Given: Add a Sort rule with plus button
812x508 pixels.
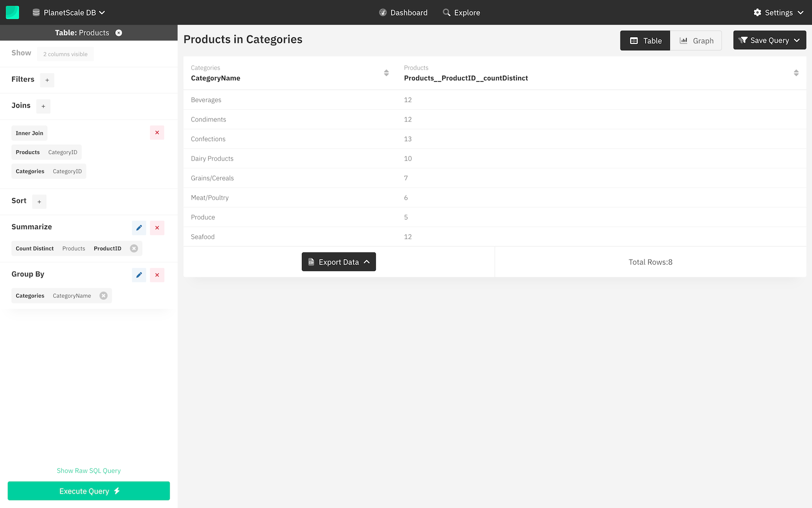Looking at the screenshot, I should pos(39,202).
